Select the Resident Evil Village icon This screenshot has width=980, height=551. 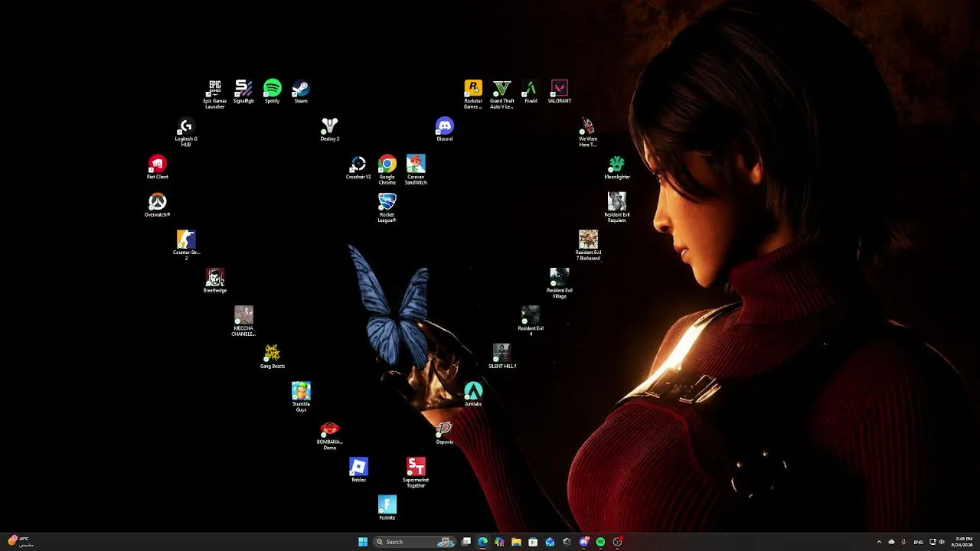pos(560,283)
